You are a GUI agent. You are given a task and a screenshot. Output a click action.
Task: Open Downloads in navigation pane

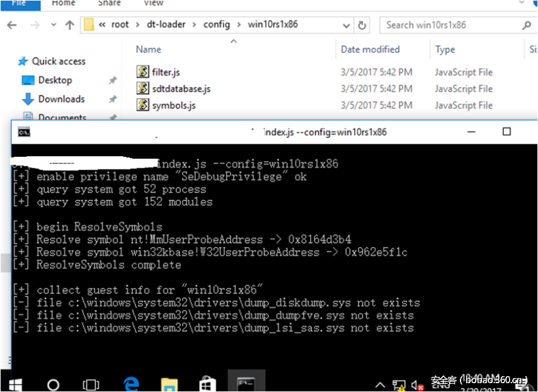tap(61, 99)
